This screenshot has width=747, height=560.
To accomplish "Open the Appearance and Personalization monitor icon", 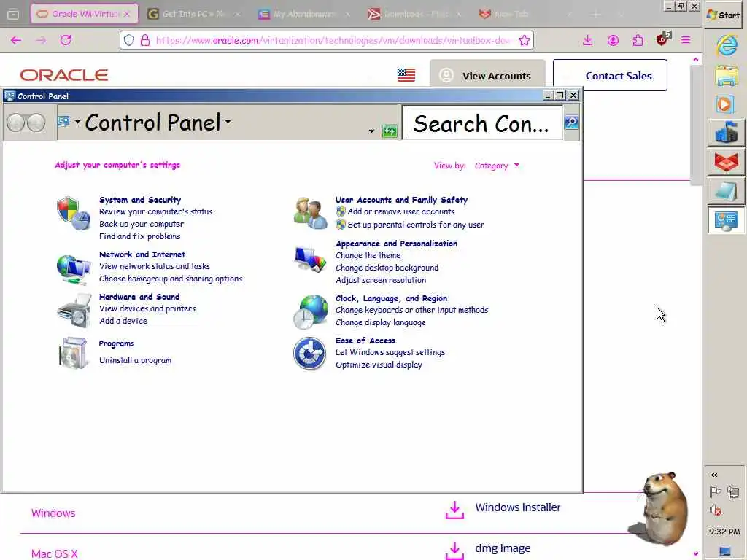I will (x=310, y=259).
